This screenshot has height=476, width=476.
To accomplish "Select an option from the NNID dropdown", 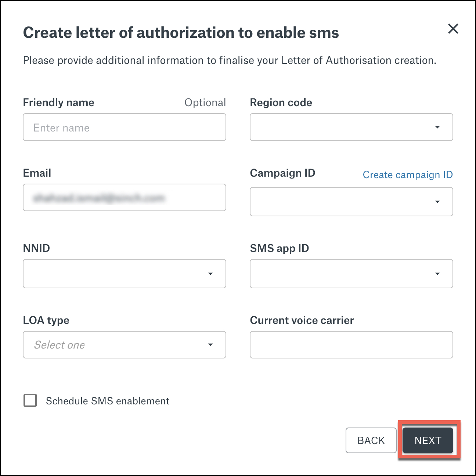I will coord(125,274).
